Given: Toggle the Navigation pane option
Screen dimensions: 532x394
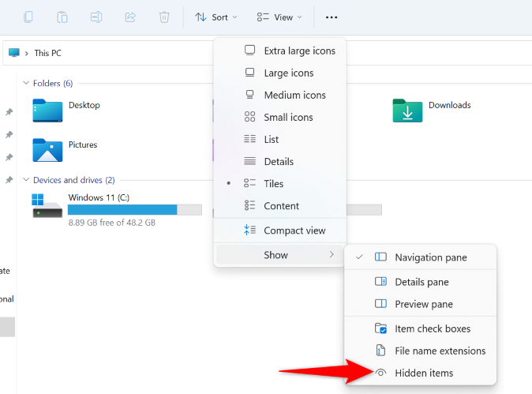Looking at the screenshot, I should pos(430,257).
